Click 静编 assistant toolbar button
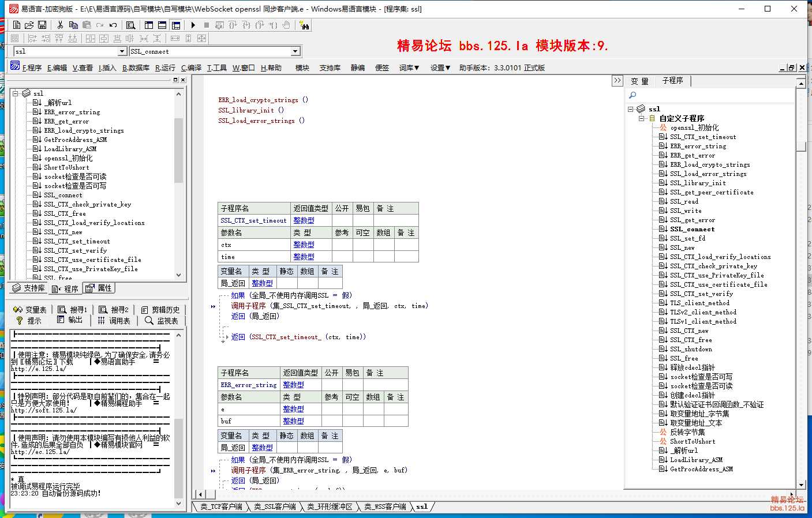The width and height of the screenshot is (812, 518). tap(358, 67)
